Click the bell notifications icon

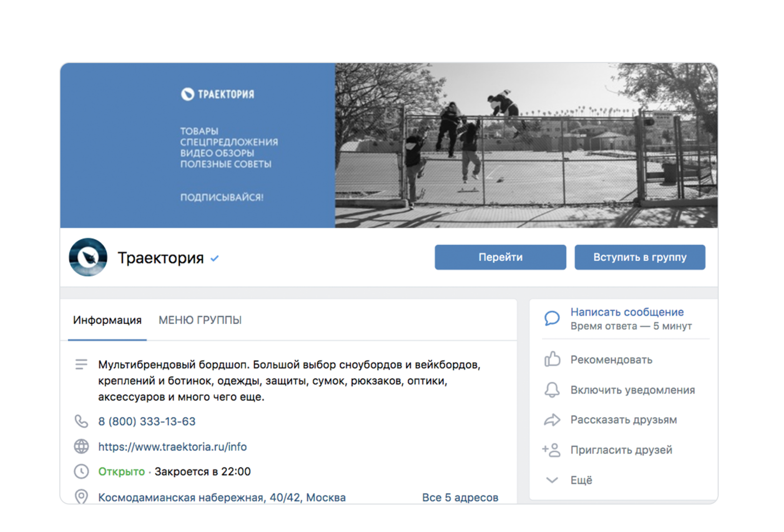click(552, 390)
